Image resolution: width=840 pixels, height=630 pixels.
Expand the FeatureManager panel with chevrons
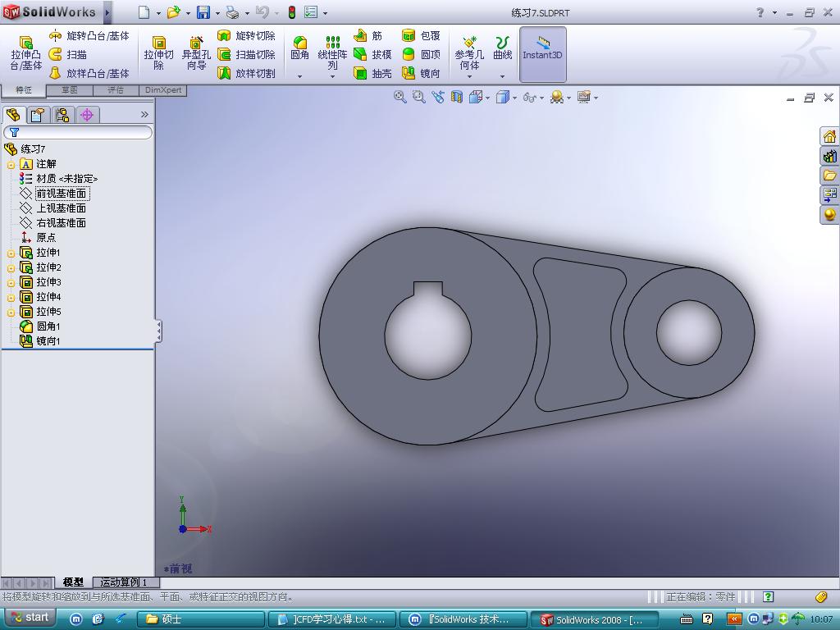click(x=144, y=114)
